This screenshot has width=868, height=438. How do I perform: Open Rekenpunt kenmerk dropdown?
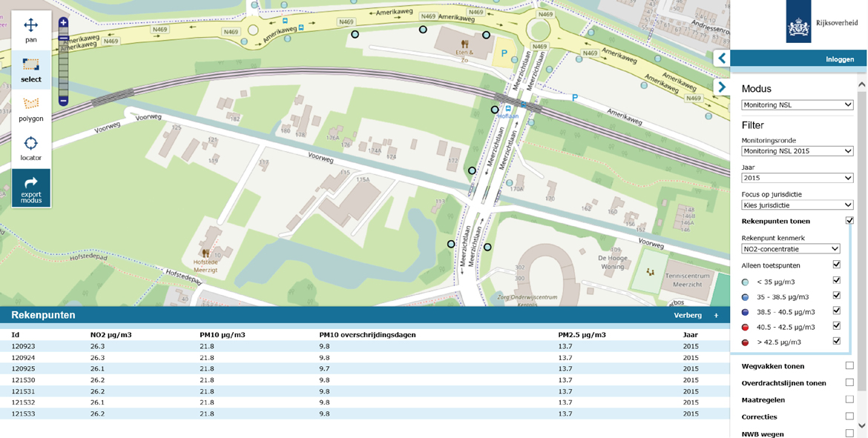tap(790, 249)
